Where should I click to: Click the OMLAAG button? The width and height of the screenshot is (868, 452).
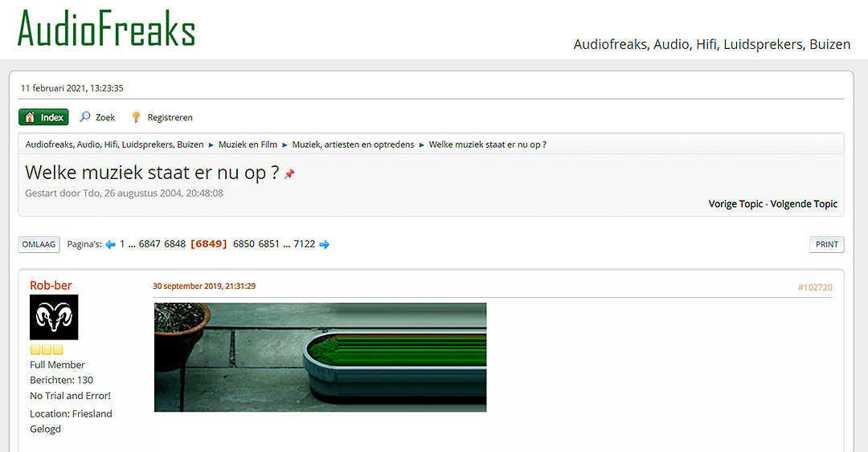39,244
